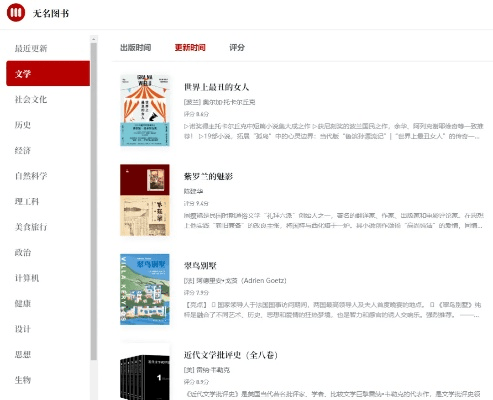Select the 生物 category

click(x=23, y=380)
